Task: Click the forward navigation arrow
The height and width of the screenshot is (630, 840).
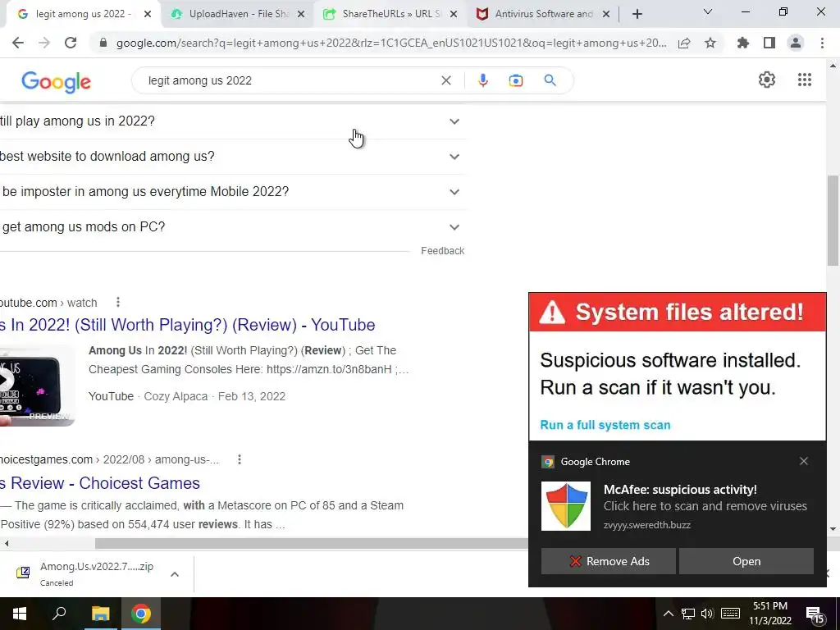Action: coord(44,43)
